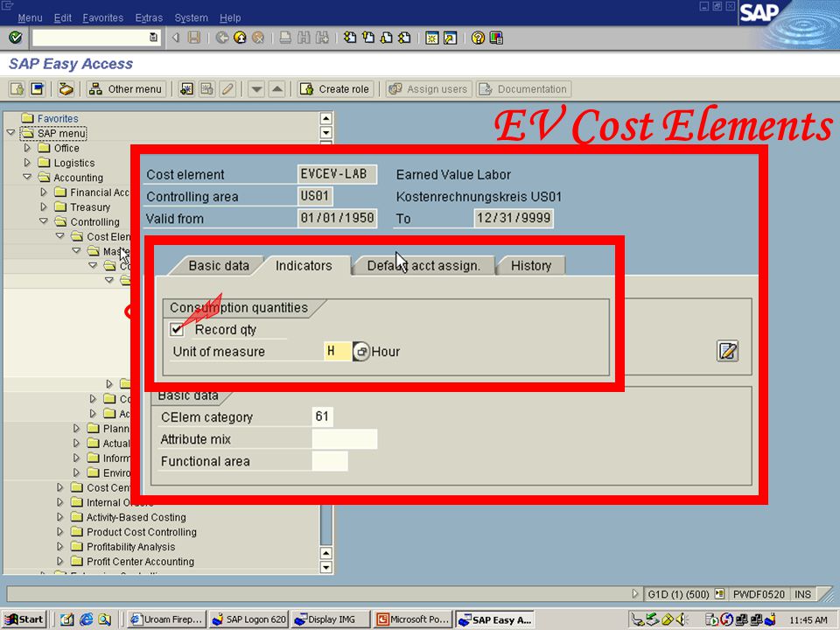Click the red Cancel icon
Screen dimensions: 840x630
pyautogui.click(x=258, y=38)
